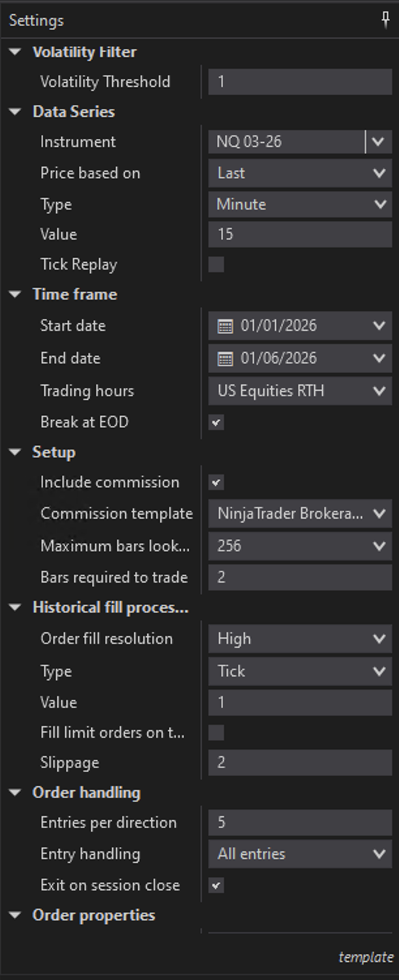
Task: Enable Fill limit orders on touch checkbox
Action: coord(216,733)
